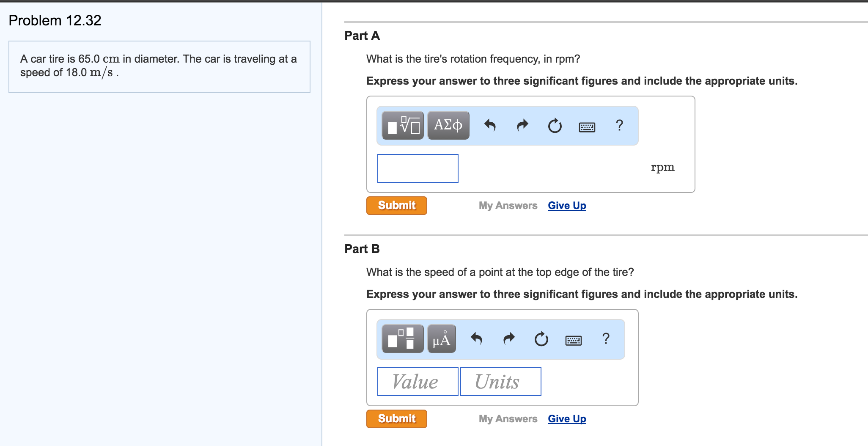Reset the Part A answer field
The image size is (868, 446).
coord(555,125)
